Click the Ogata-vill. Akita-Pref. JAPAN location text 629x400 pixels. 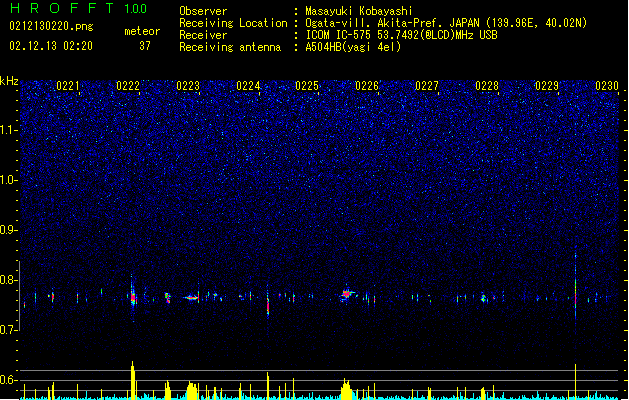pos(446,23)
